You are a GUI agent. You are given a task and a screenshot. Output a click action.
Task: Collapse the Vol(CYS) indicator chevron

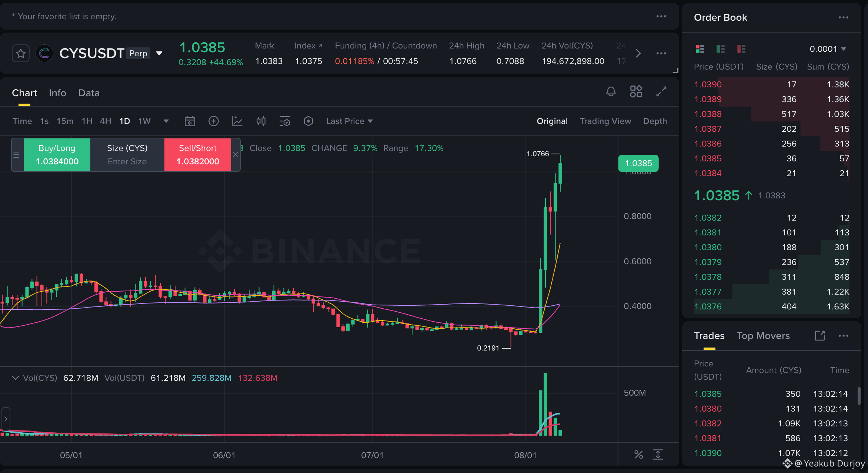pyautogui.click(x=16, y=378)
